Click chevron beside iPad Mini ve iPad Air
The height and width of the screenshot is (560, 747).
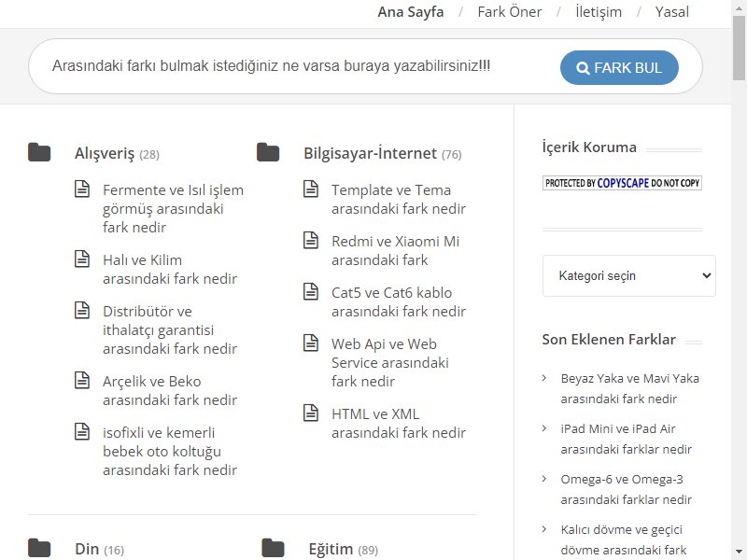click(544, 428)
